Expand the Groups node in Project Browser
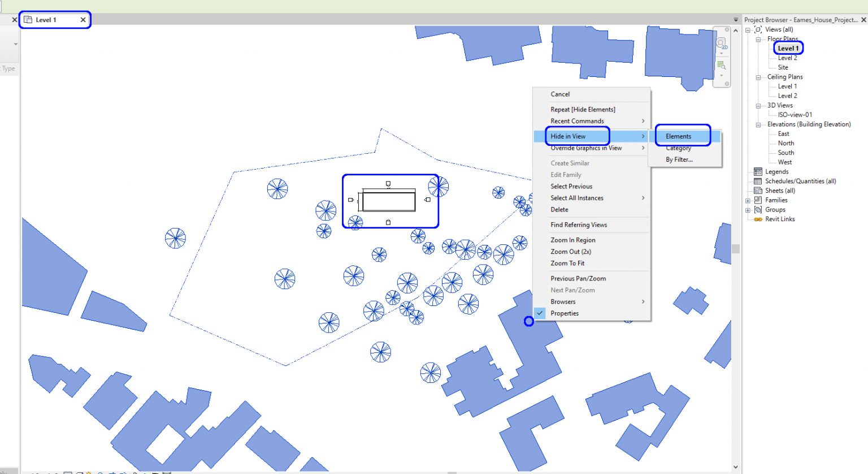The image size is (868, 474). [747, 209]
